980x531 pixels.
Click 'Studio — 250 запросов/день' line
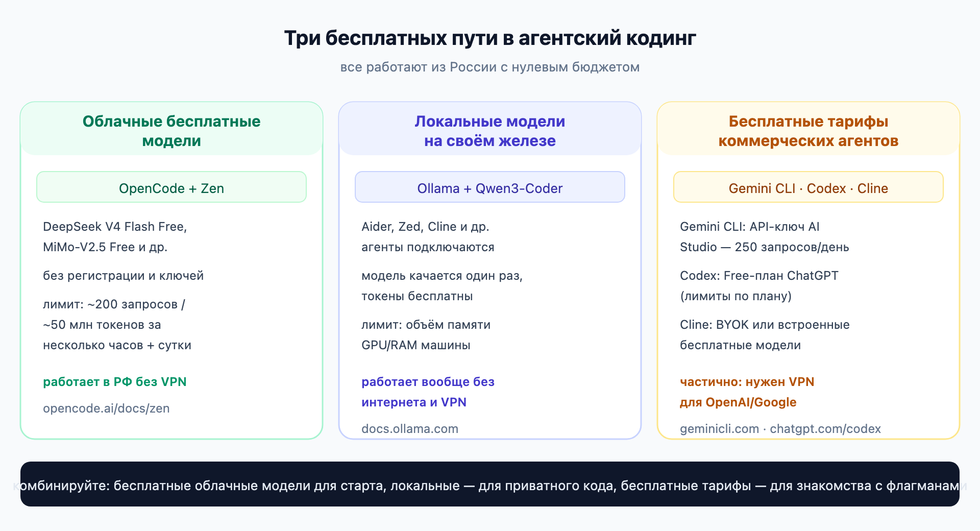point(765,247)
